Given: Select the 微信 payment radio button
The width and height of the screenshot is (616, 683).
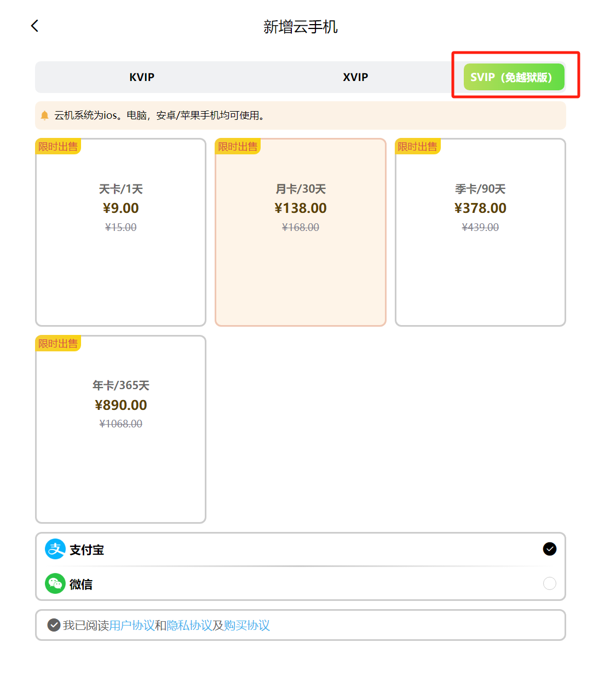Looking at the screenshot, I should click(x=549, y=583).
